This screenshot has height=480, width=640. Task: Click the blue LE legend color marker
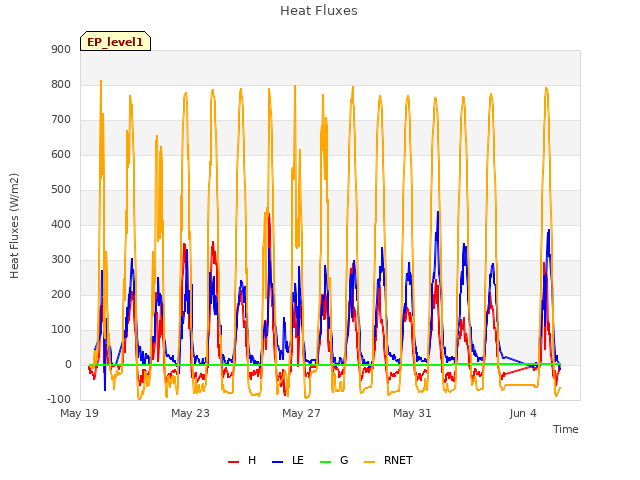pyautogui.click(x=278, y=462)
